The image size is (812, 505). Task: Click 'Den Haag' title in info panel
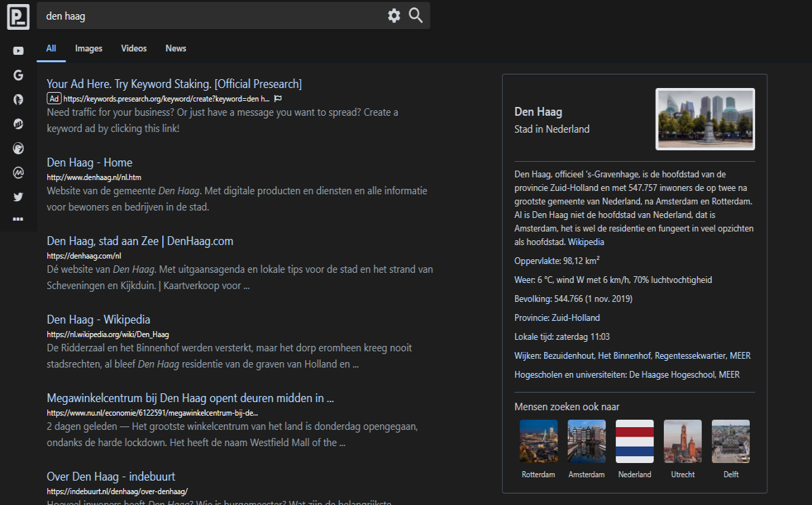(x=538, y=112)
